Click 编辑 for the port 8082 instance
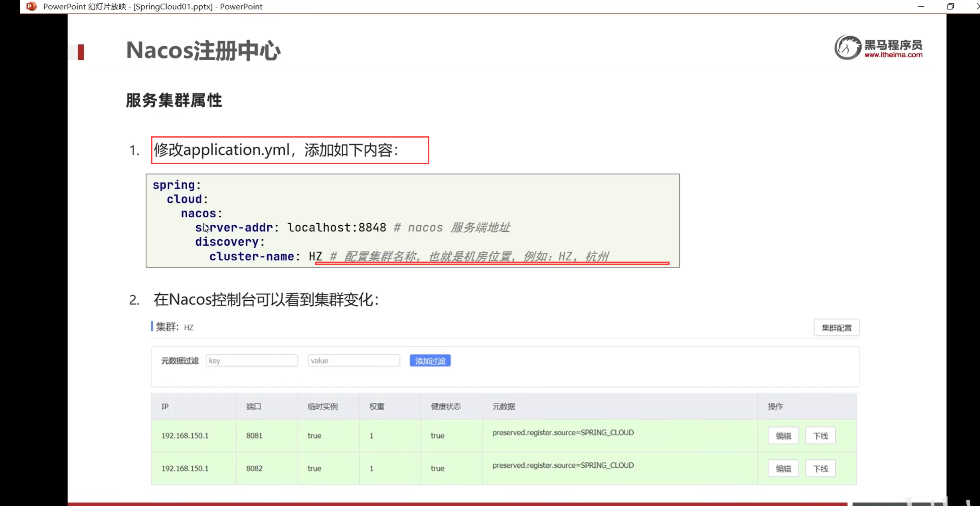This screenshot has width=980, height=506. tap(783, 469)
